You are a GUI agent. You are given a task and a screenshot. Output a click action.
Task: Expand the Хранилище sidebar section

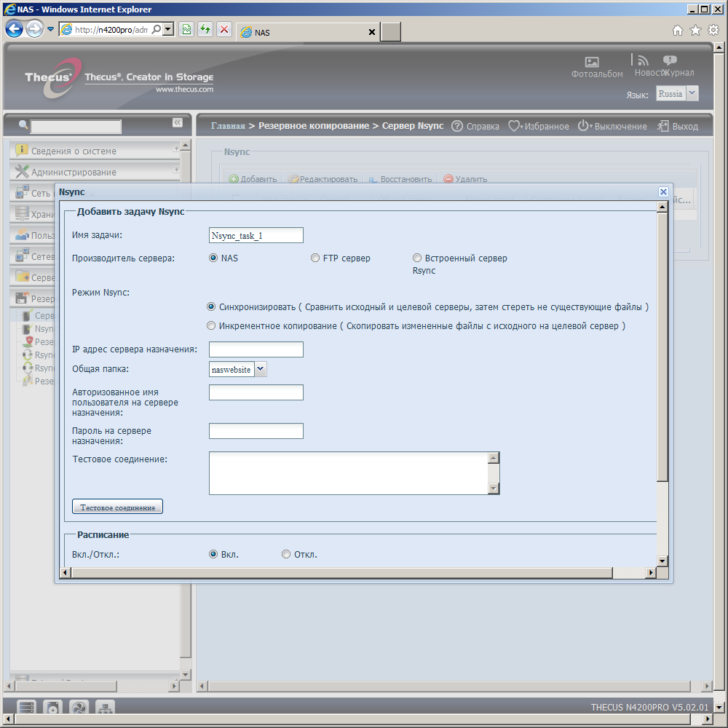click(x=33, y=214)
